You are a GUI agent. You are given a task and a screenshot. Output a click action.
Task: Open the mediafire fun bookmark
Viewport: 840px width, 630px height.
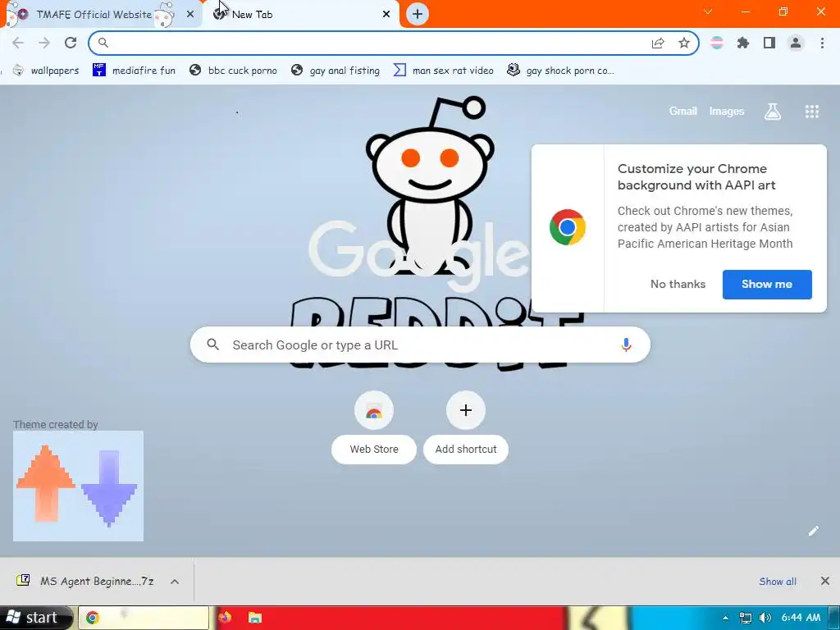click(x=134, y=71)
